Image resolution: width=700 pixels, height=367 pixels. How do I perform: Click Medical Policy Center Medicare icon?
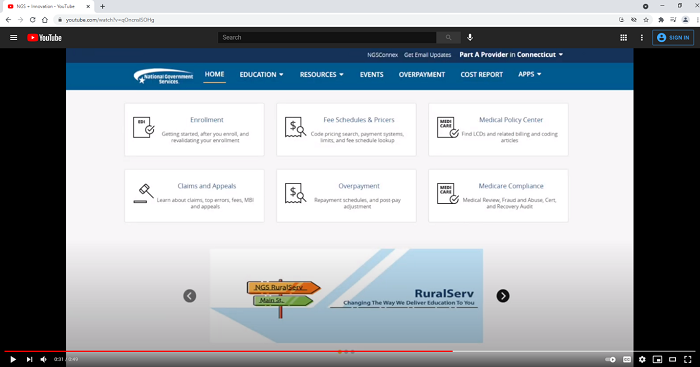click(x=448, y=128)
